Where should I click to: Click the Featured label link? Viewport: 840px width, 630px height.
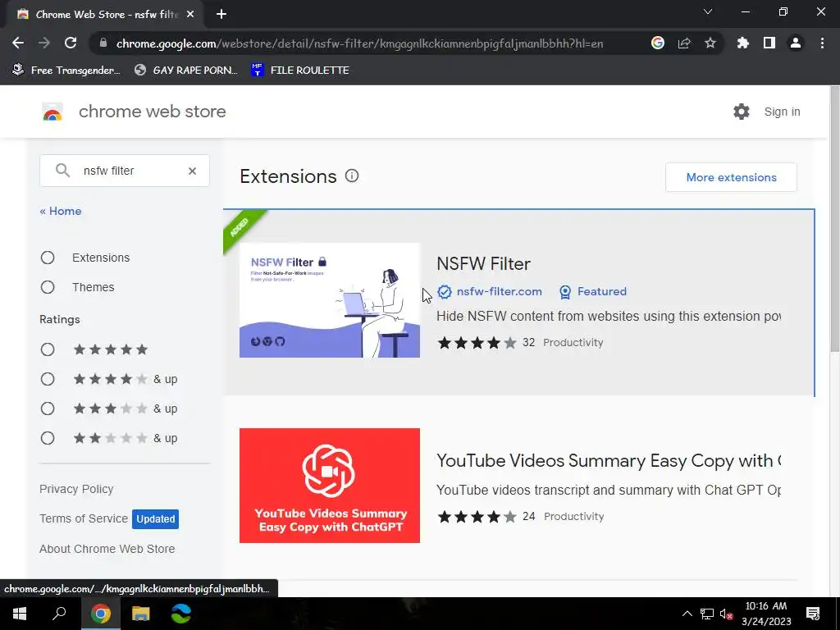[x=601, y=291]
